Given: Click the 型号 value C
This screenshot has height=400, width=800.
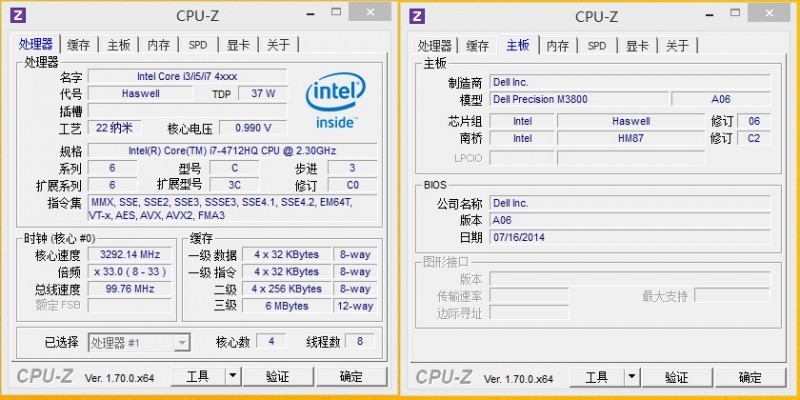Looking at the screenshot, I should [234, 168].
